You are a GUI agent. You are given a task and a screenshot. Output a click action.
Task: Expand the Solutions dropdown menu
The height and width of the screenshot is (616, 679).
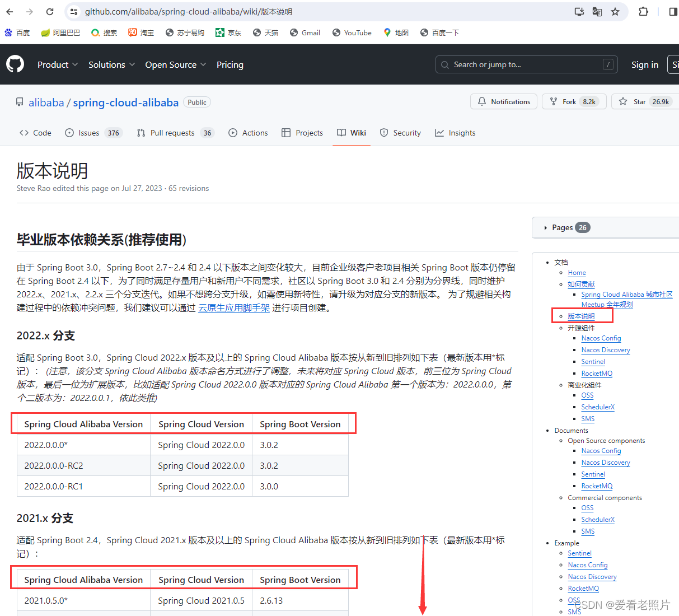tap(112, 64)
